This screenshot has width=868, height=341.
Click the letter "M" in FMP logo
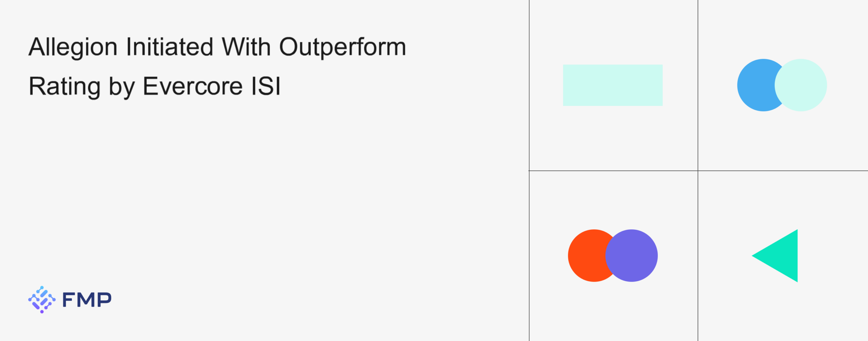[87, 300]
